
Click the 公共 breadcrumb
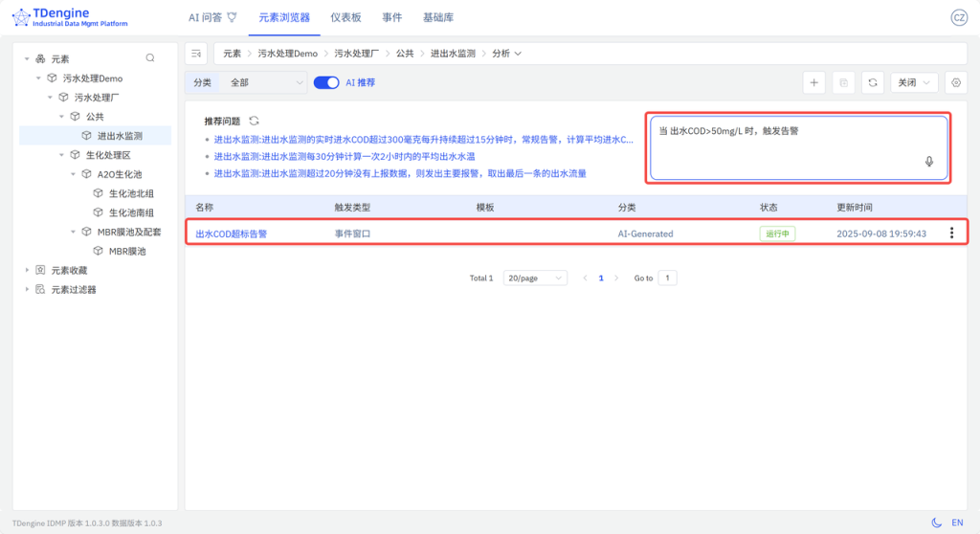click(405, 54)
